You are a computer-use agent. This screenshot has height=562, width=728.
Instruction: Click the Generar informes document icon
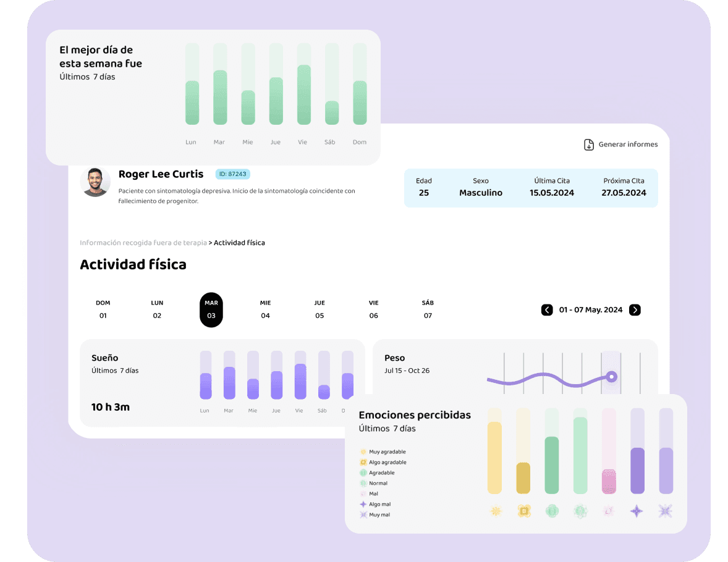(589, 145)
